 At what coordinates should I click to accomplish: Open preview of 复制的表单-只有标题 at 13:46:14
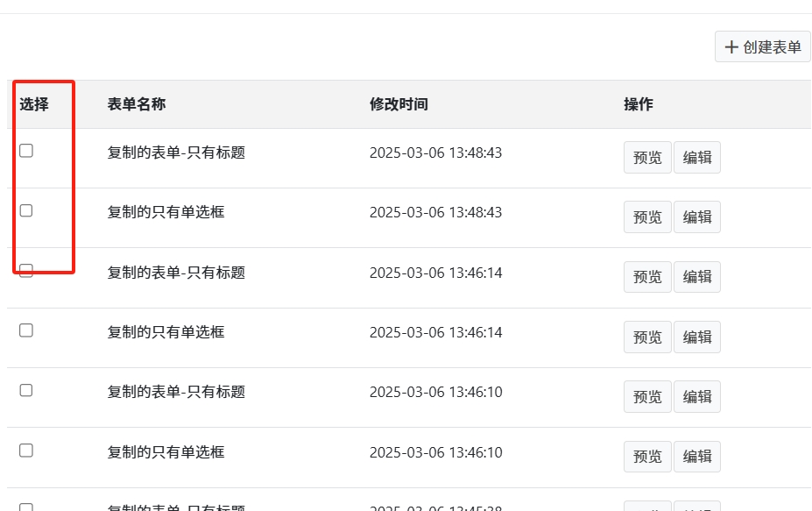tap(647, 277)
